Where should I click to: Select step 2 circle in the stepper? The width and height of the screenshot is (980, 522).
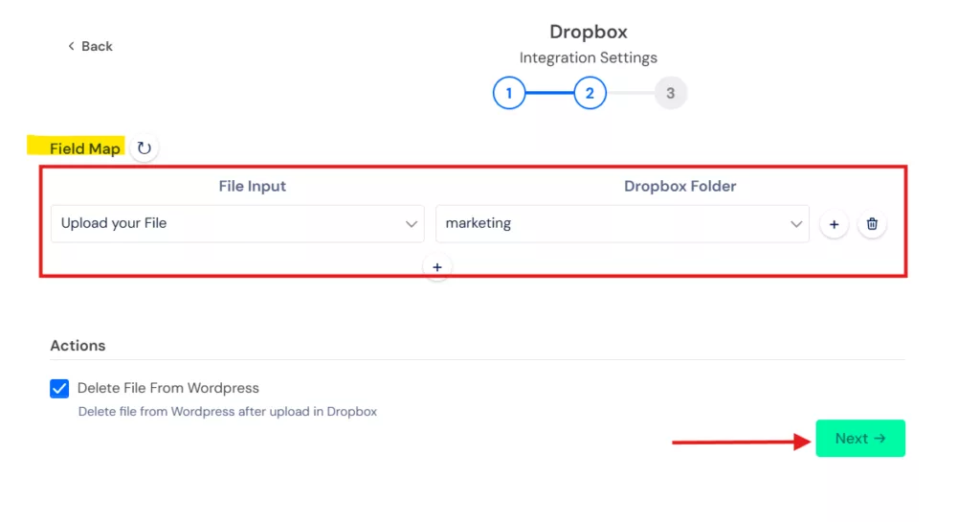(x=590, y=93)
